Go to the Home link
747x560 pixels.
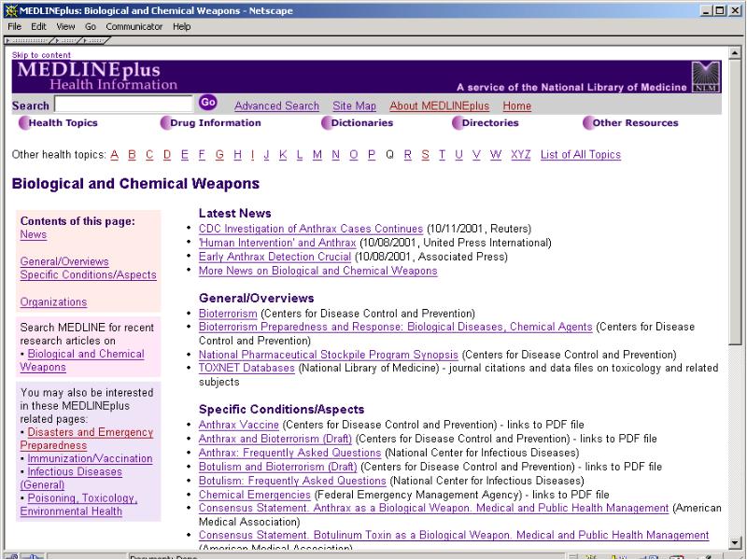coord(517,106)
